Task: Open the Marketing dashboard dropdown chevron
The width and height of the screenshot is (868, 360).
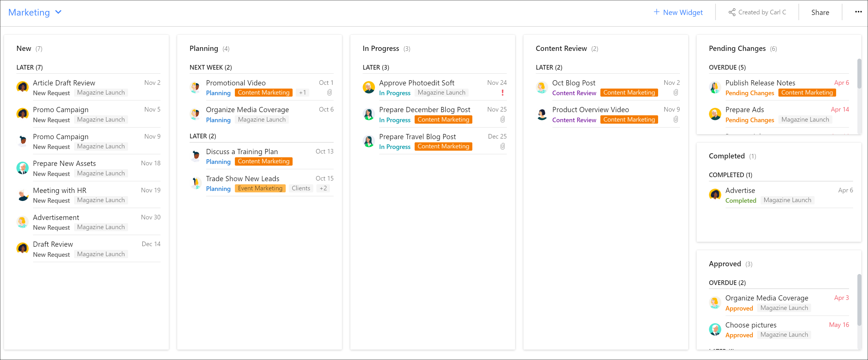Action: pyautogui.click(x=58, y=12)
